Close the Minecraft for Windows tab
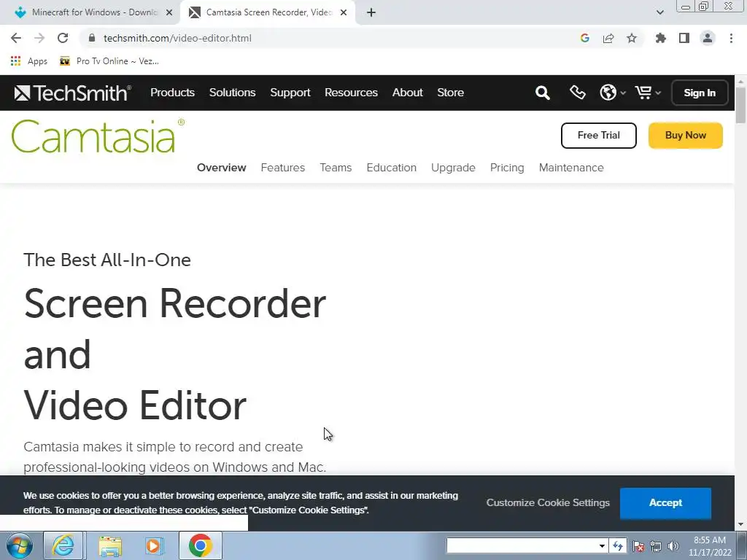The image size is (747, 560). [169, 12]
